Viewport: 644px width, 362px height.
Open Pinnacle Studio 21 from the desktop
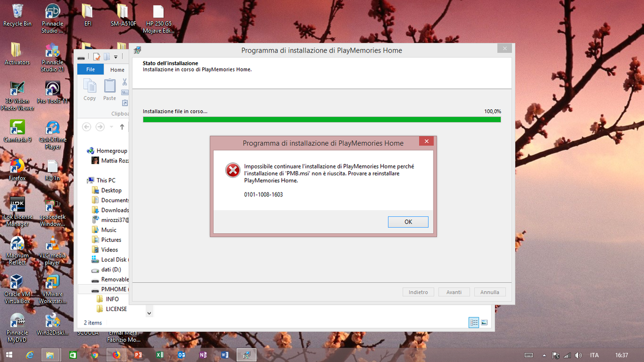(x=52, y=50)
